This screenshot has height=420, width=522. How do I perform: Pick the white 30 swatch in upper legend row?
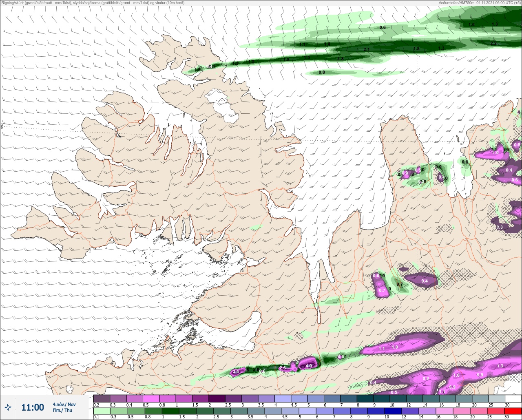[513, 398]
